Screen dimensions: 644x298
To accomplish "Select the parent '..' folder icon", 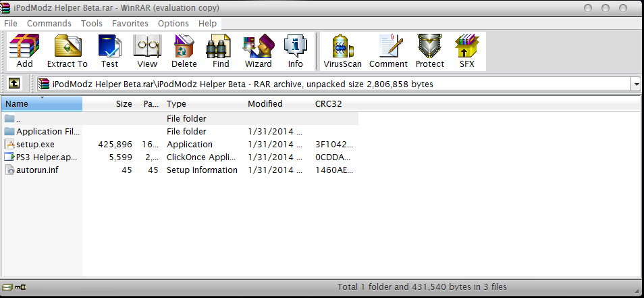I will 9,119.
